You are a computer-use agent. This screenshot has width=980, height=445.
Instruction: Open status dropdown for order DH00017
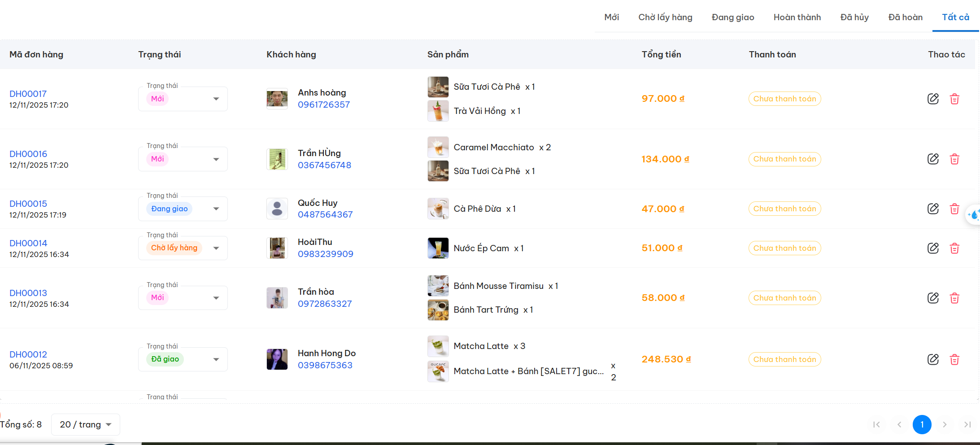click(x=216, y=99)
